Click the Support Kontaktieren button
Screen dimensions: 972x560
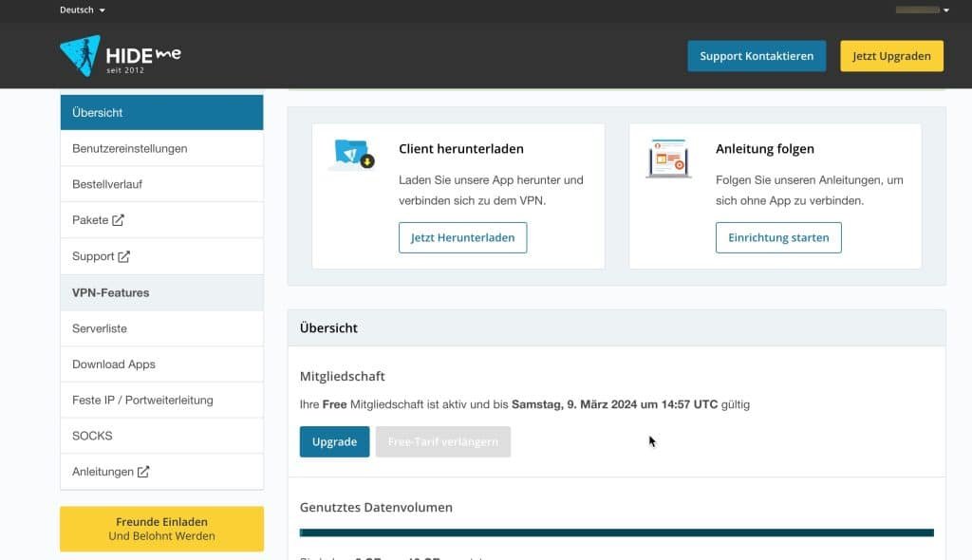(x=757, y=55)
